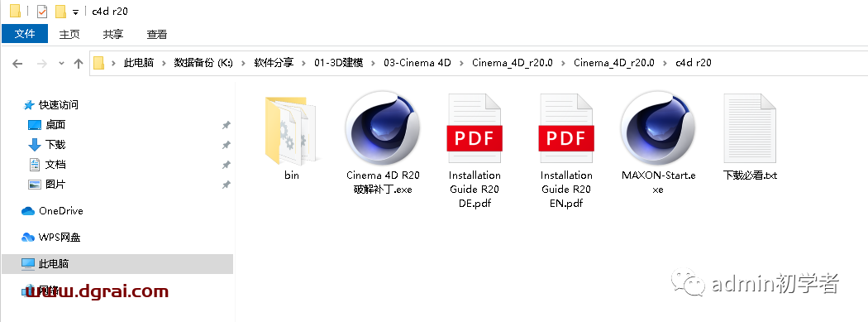Expand chevron before c4d r20 in path
Image resolution: width=868 pixels, height=322 pixels.
(x=665, y=63)
